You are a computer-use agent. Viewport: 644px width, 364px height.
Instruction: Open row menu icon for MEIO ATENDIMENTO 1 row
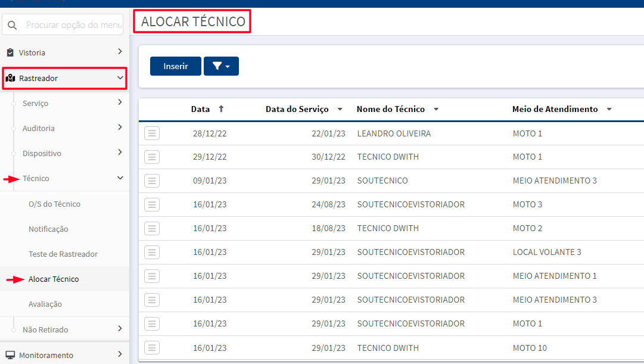(x=151, y=276)
